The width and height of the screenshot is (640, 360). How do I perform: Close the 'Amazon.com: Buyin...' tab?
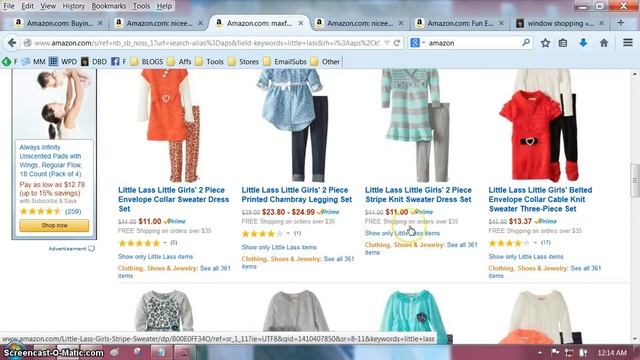coord(100,23)
